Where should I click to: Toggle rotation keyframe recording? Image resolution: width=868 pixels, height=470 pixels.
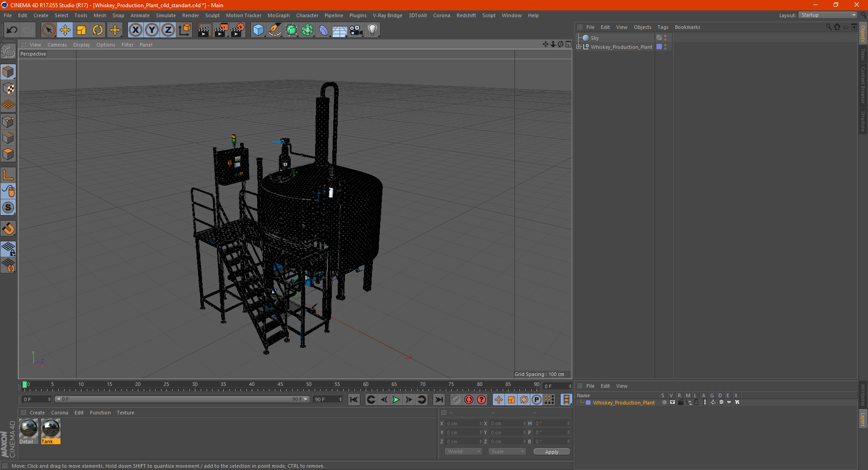pos(524,399)
